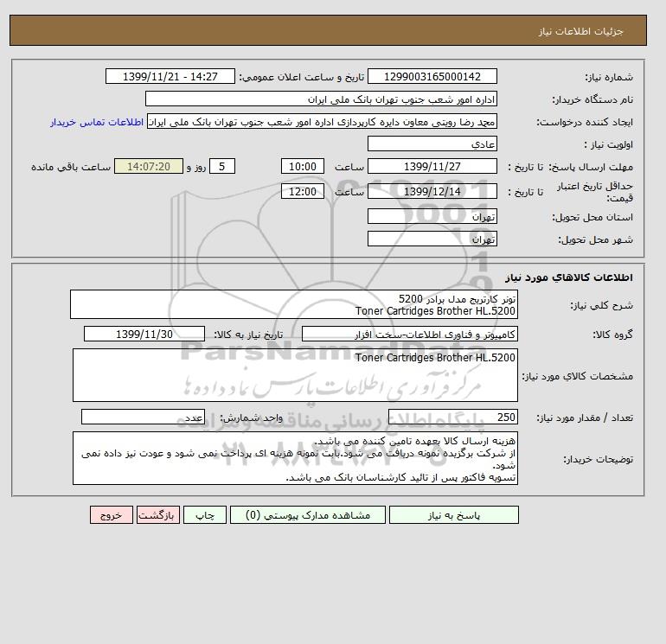The image size is (666, 644).
Task: Click the label مهلت ارسال پاسخ
Action: [591, 167]
